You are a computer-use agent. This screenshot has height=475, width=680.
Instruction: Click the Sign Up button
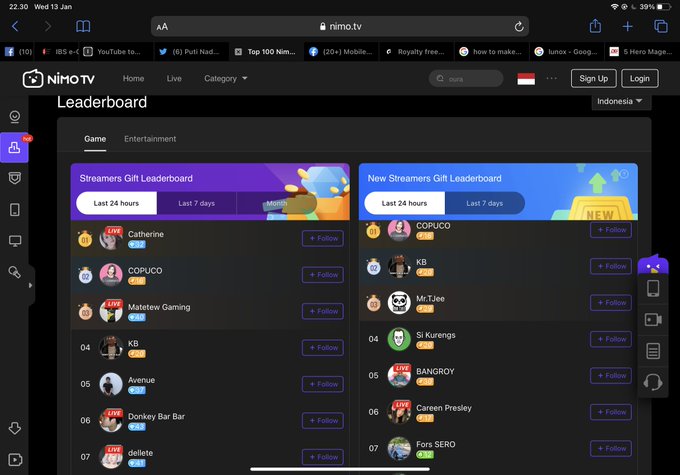point(593,79)
